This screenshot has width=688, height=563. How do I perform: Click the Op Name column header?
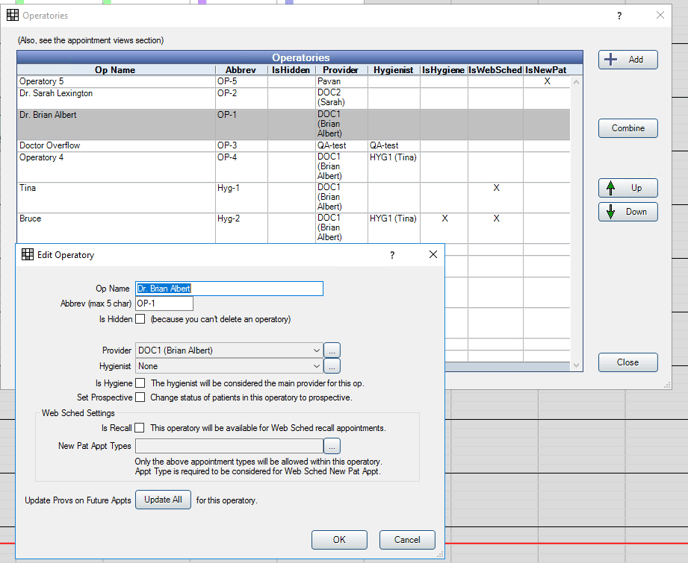115,70
